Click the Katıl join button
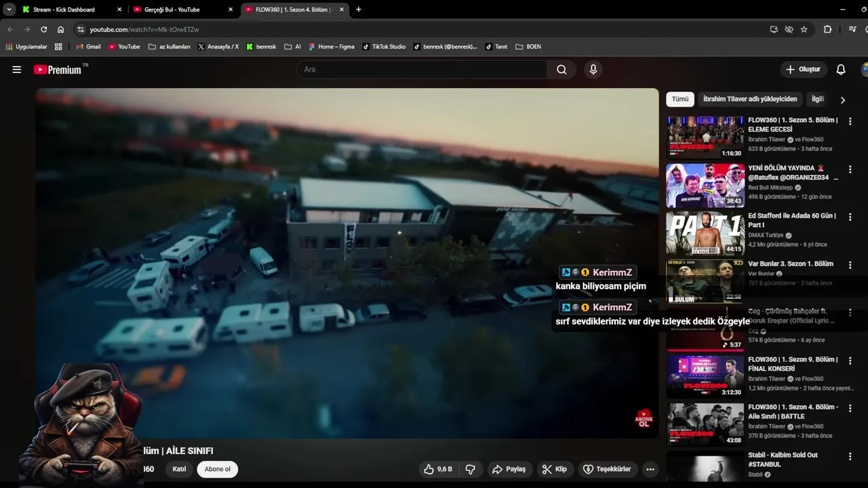The height and width of the screenshot is (488, 868). coord(179,469)
